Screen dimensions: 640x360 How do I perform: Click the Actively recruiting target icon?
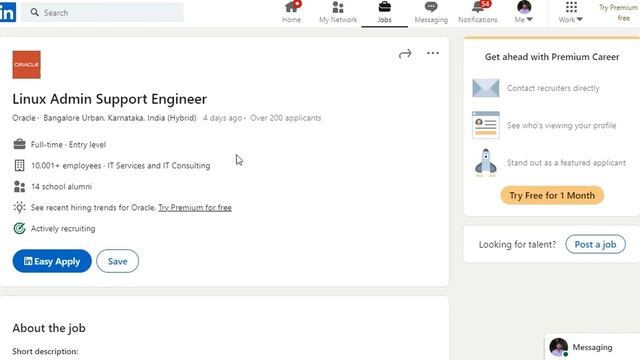[x=19, y=228]
